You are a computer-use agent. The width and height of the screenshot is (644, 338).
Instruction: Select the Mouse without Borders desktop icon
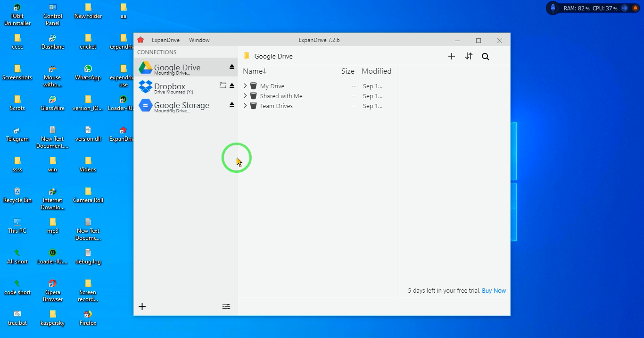click(x=53, y=76)
